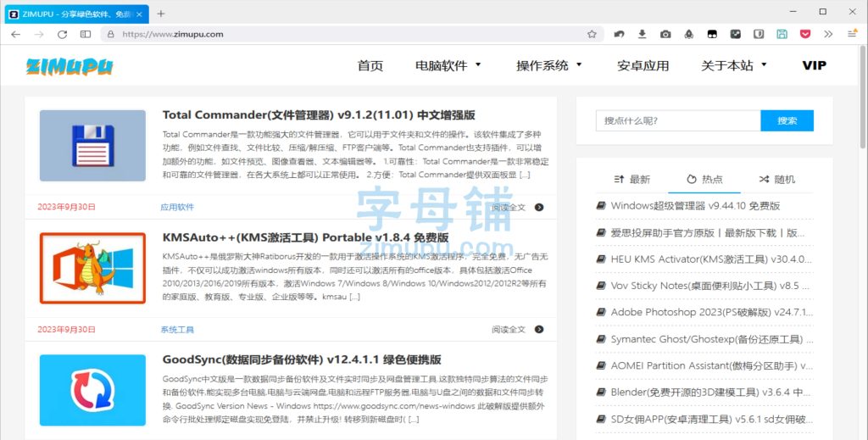
Task: Show more toolbar items with double chevron
Action: coord(828,34)
